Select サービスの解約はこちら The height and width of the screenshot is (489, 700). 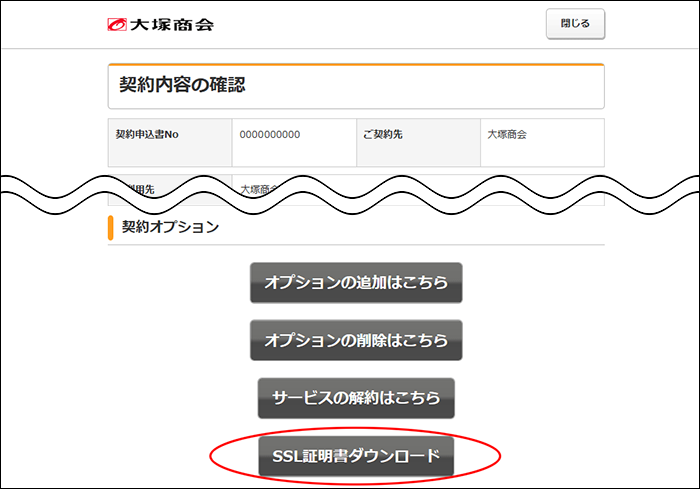click(x=355, y=397)
